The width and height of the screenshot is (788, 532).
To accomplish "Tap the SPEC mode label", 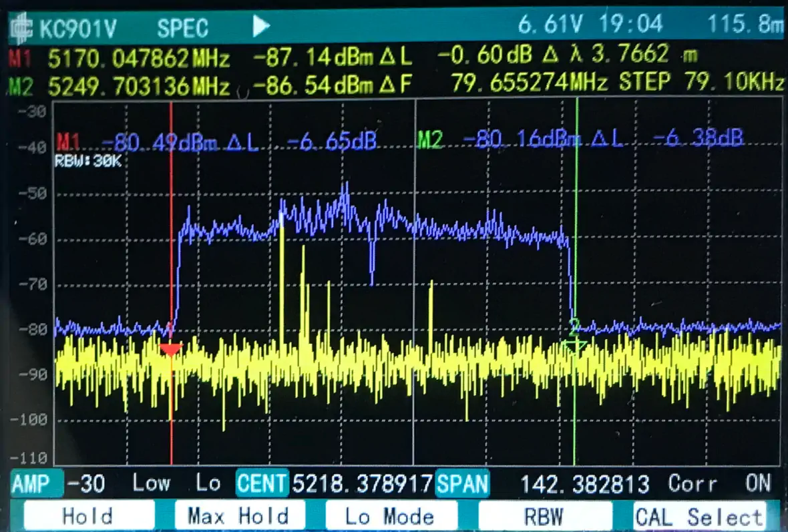I will 182,28.
